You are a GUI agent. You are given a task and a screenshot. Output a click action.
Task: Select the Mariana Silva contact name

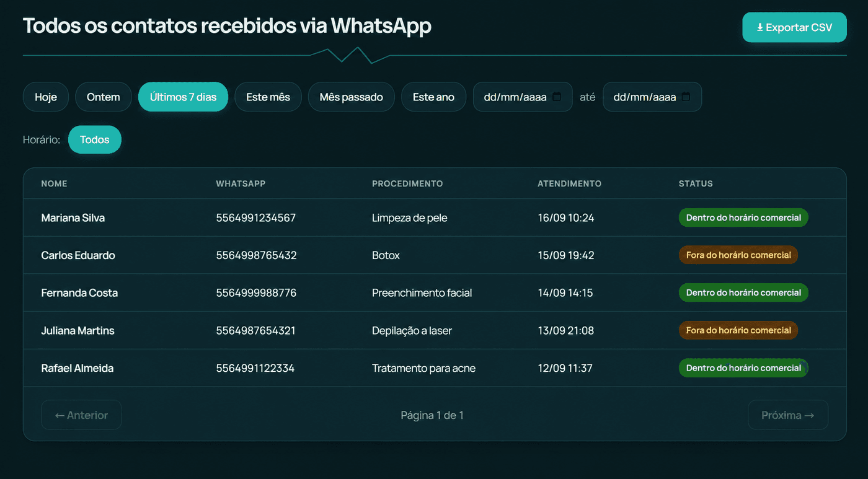click(73, 218)
